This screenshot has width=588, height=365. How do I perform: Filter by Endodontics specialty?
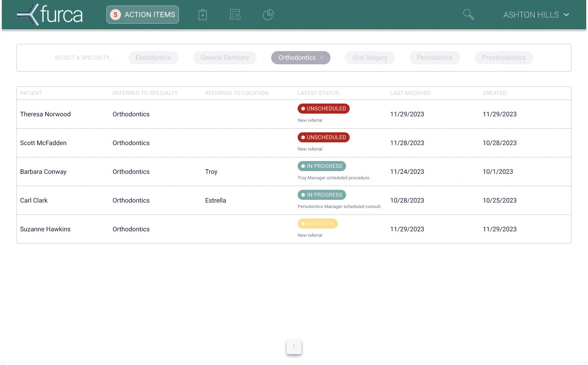click(153, 57)
